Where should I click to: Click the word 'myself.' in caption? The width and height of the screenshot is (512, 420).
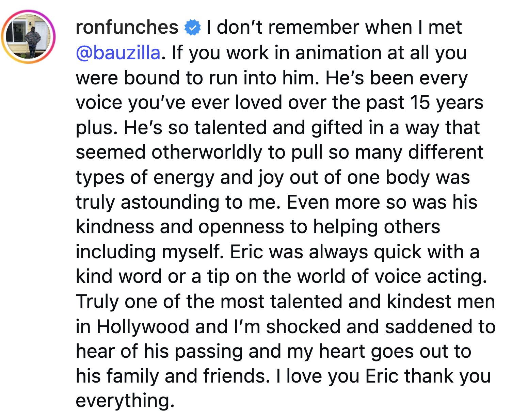pyautogui.click(x=193, y=253)
